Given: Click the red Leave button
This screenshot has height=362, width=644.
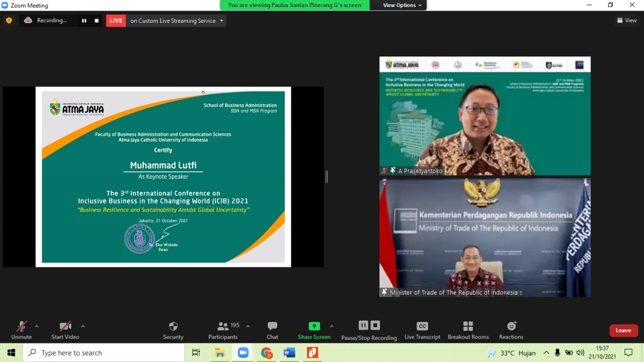Looking at the screenshot, I should pos(624,330).
